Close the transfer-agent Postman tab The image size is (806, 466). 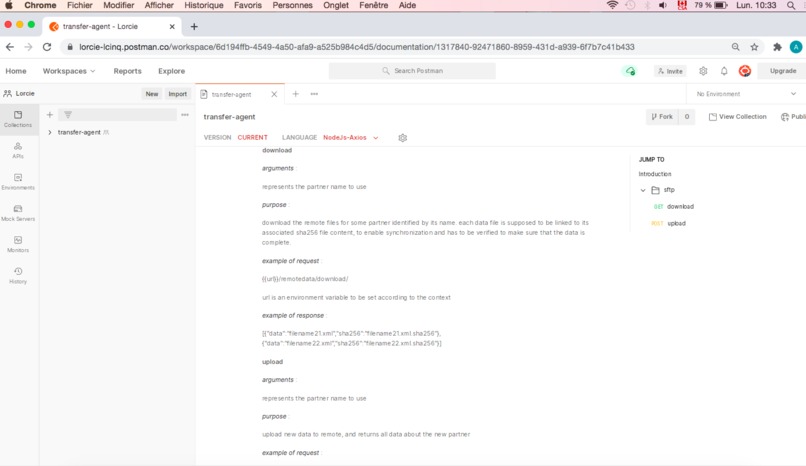[x=274, y=94]
